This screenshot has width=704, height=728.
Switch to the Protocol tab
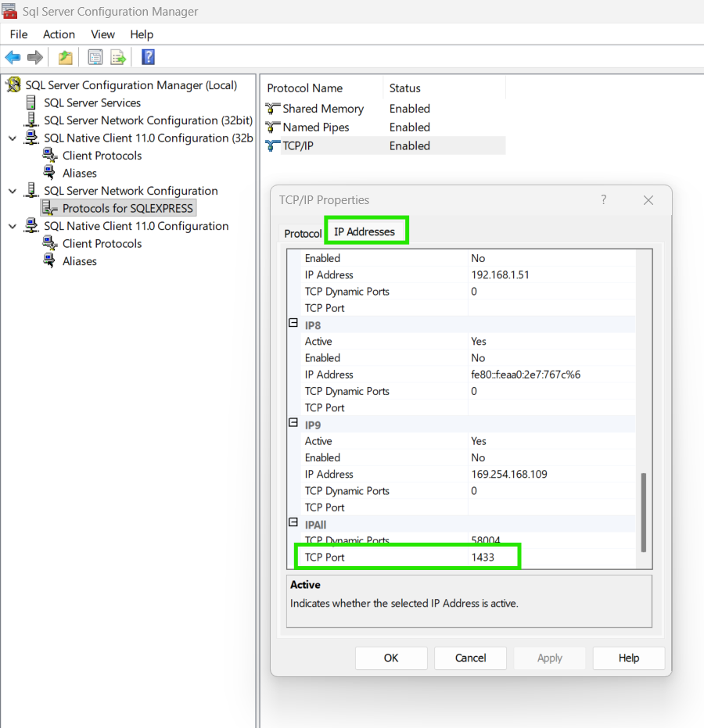(x=302, y=232)
